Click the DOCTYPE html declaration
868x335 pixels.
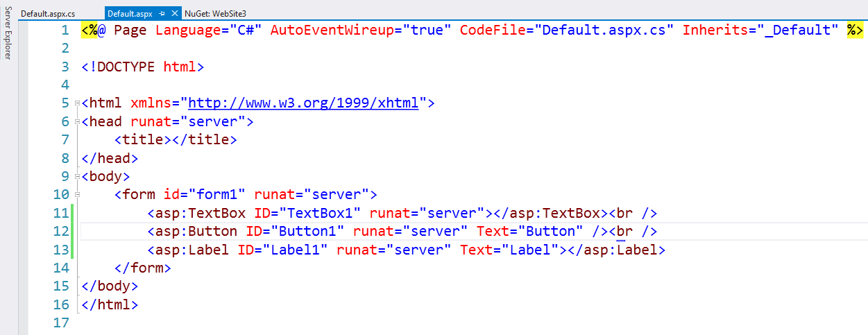tap(142, 67)
